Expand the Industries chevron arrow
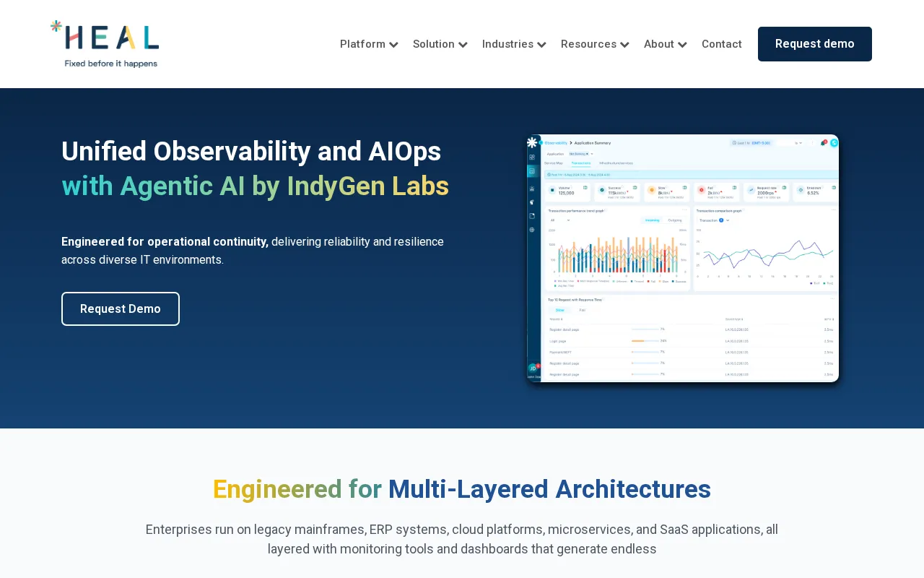 (x=541, y=45)
